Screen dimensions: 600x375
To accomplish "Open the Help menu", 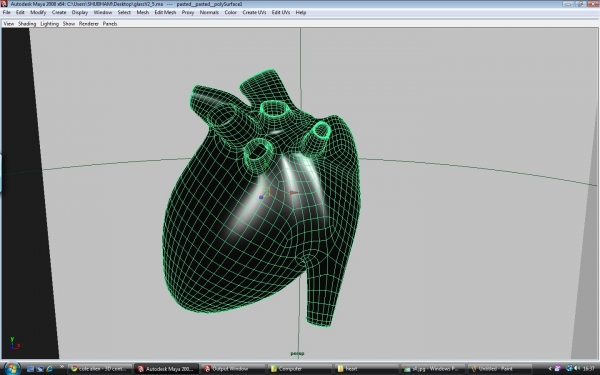I will click(x=301, y=12).
